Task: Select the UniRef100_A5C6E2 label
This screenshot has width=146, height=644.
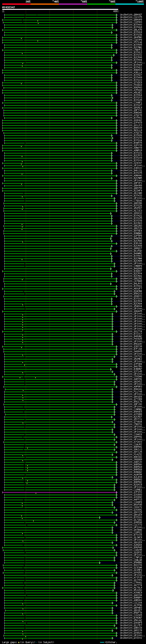Action: coord(131,93)
